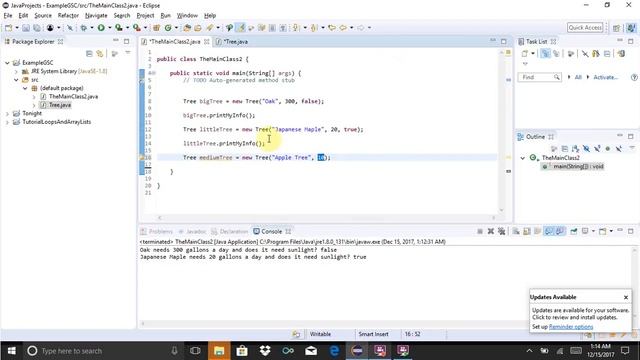Toggle Scheduled presentation in Task List
The height and width of the screenshot is (360, 640).
point(556,53)
